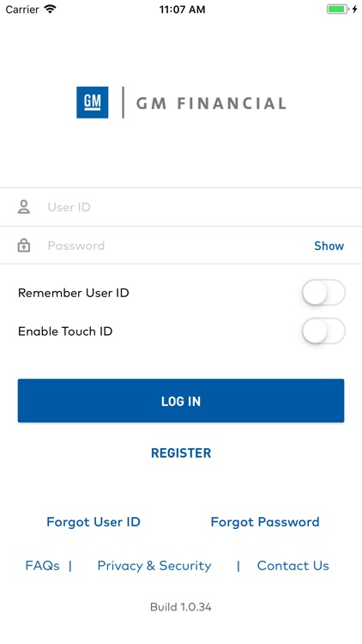Open the Forgot Password link
Image resolution: width=362 pixels, height=644 pixels.
[265, 522]
